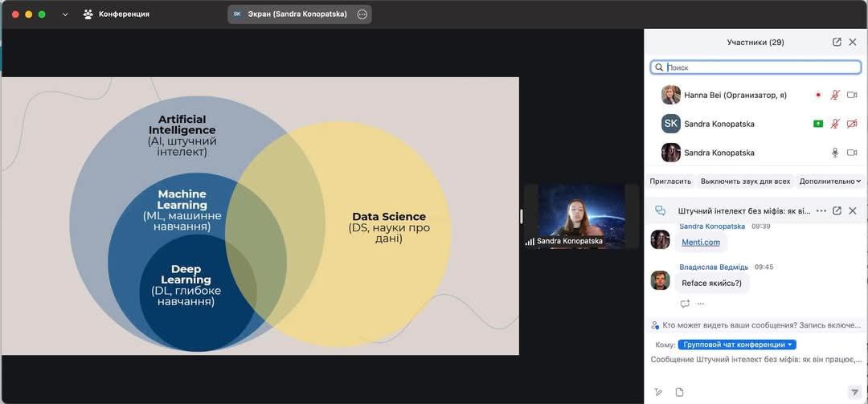The height and width of the screenshot is (404, 868).
Task: Click the Data Science label on the slide
Action: [389, 216]
